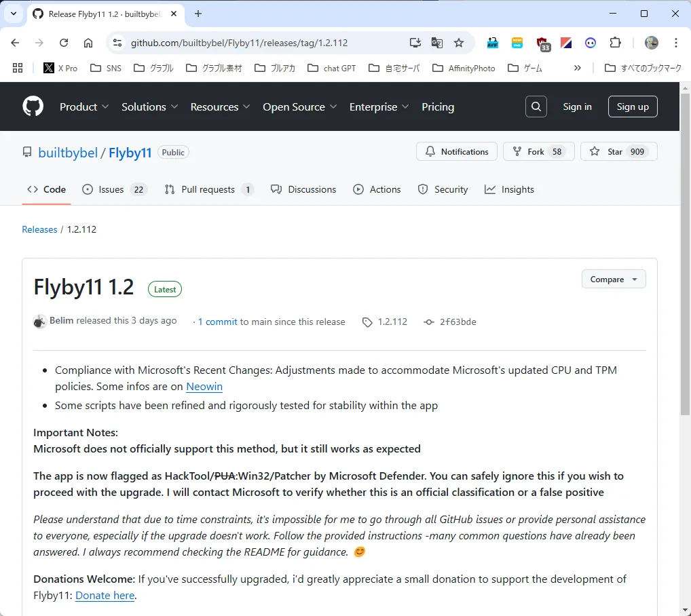
Task: Click the Sign up button
Action: pos(633,107)
